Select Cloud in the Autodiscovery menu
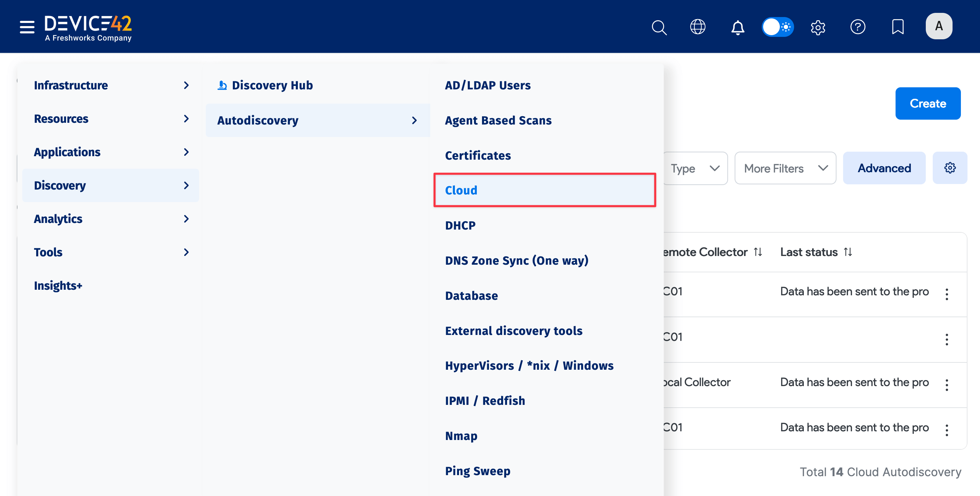Image resolution: width=980 pixels, height=496 pixels. tap(461, 190)
